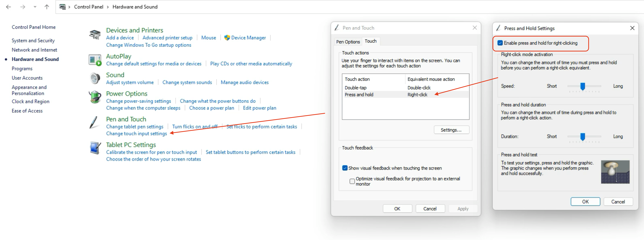Viewport: 644px width, 240px height.
Task: Click the Sound speaker icon
Action: (95, 78)
